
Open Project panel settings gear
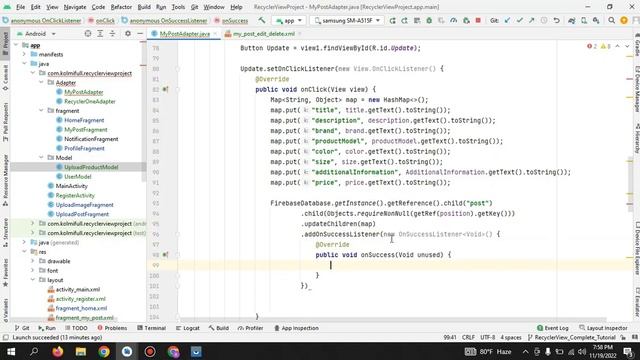[128, 33]
